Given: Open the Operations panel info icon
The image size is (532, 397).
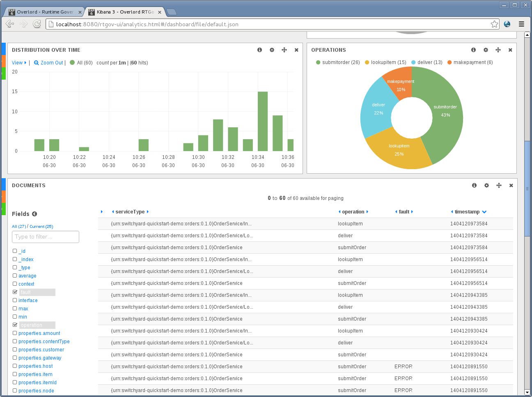Looking at the screenshot, I should pos(473,50).
